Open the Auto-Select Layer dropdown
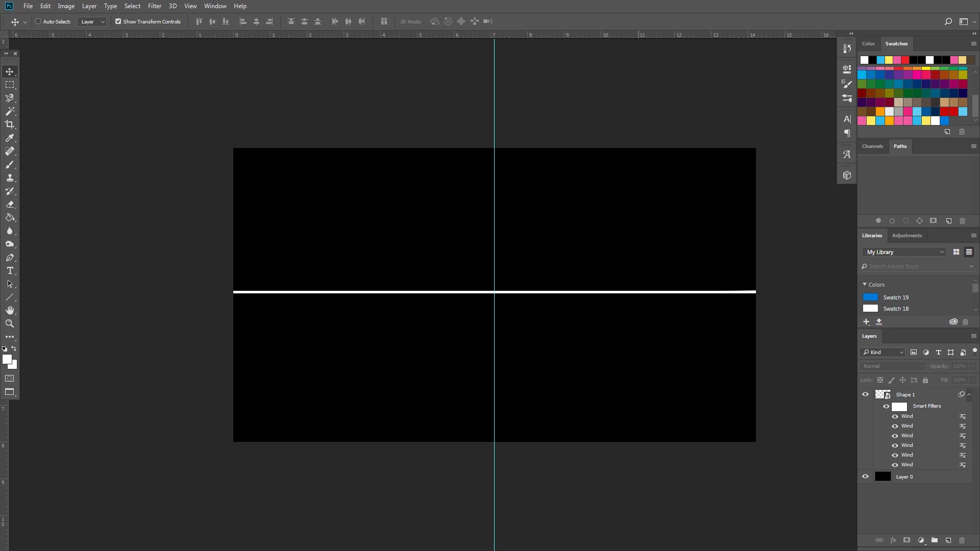 (92, 21)
